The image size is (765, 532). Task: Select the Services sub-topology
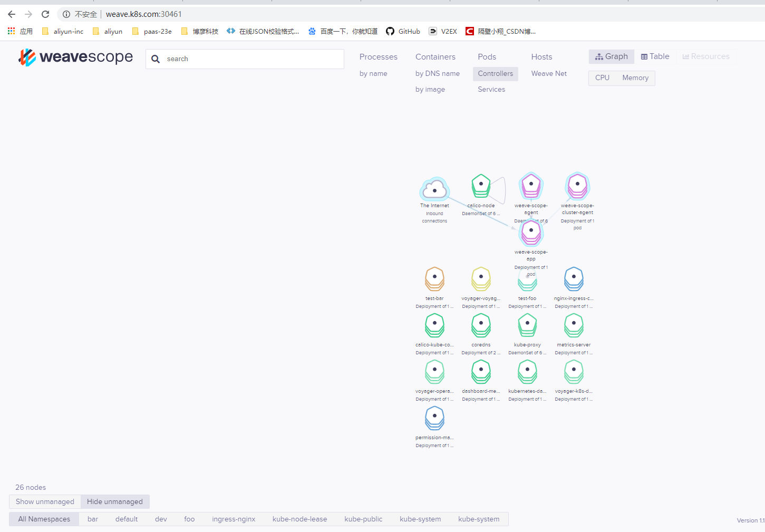[x=491, y=90]
